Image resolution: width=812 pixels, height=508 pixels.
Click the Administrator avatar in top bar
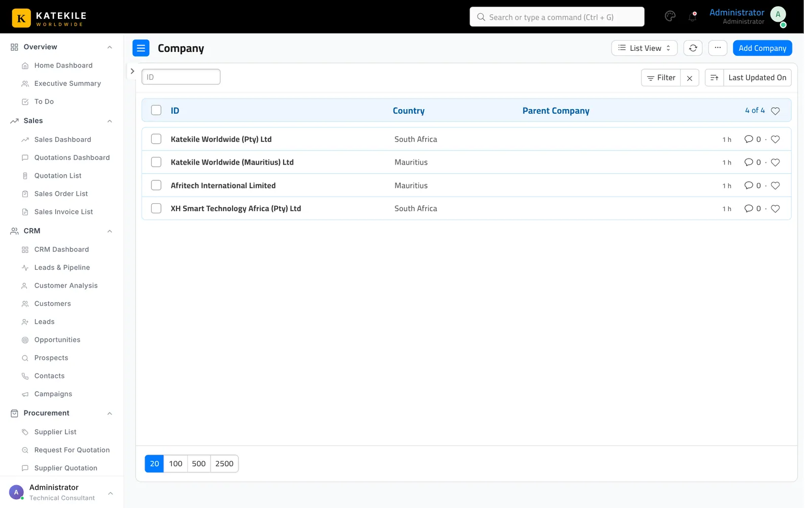778,15
